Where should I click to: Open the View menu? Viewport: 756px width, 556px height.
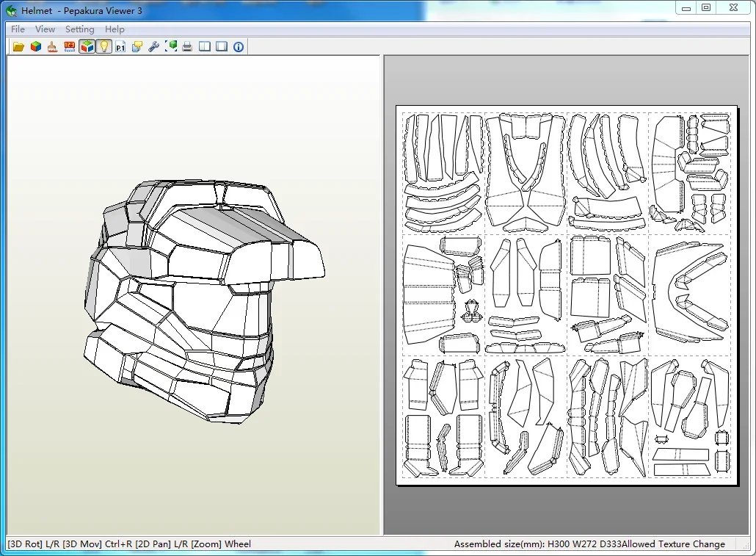46,29
